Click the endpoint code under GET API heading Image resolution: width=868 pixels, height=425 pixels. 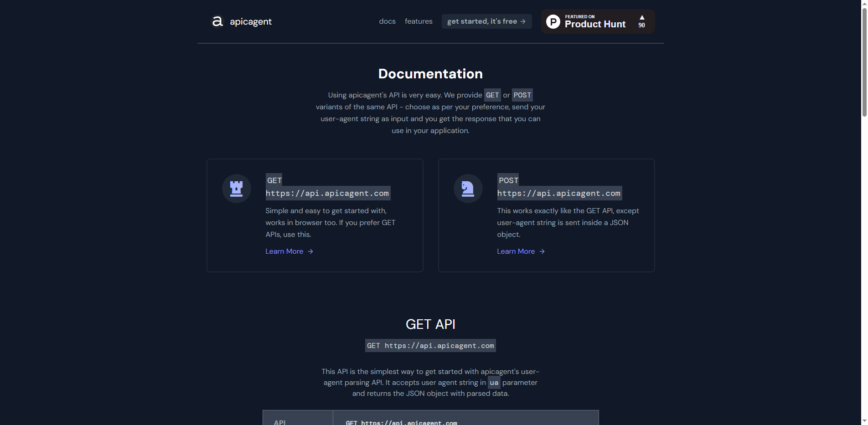pyautogui.click(x=430, y=346)
